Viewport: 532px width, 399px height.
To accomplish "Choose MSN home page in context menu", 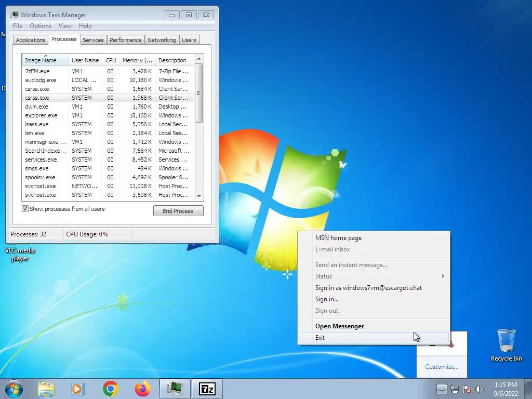I will pos(374,238).
